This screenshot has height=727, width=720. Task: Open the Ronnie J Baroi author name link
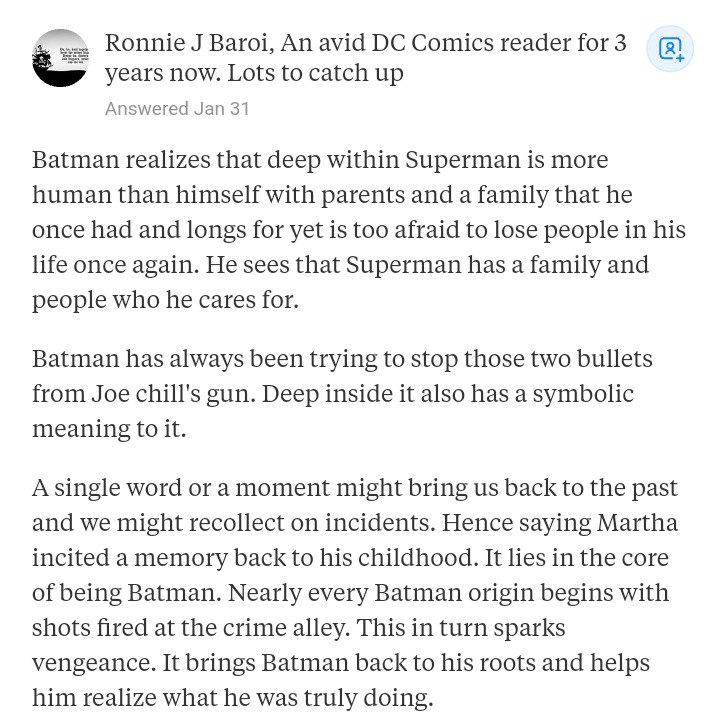point(186,43)
